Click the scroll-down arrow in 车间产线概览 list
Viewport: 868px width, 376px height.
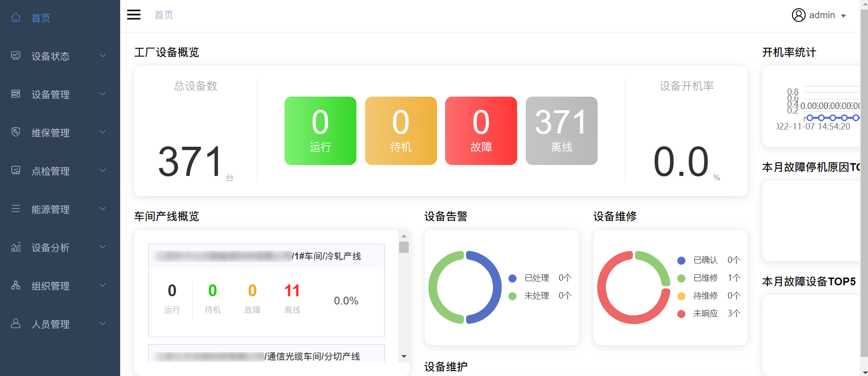pos(404,356)
